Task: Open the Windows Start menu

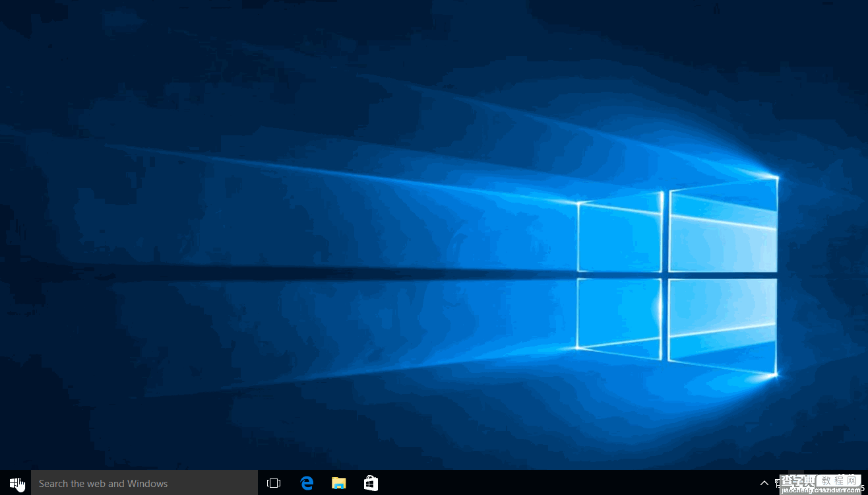Action: [x=15, y=483]
